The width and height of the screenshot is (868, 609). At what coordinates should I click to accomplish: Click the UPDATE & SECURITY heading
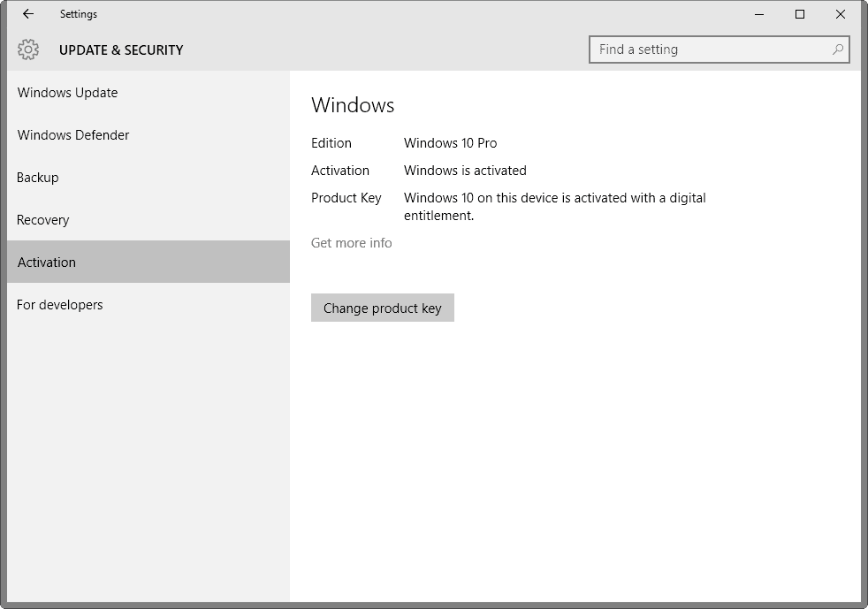(121, 49)
